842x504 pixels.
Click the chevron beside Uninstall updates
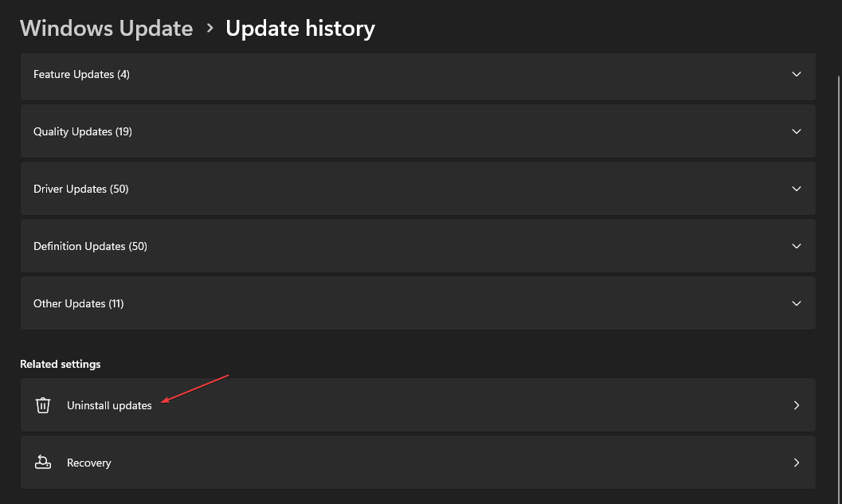click(797, 405)
